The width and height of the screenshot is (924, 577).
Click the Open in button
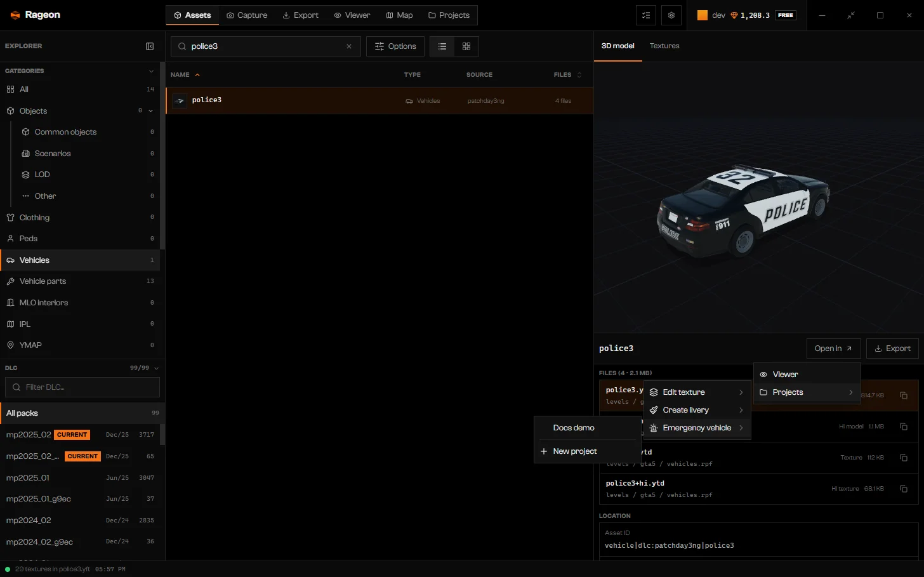point(833,348)
